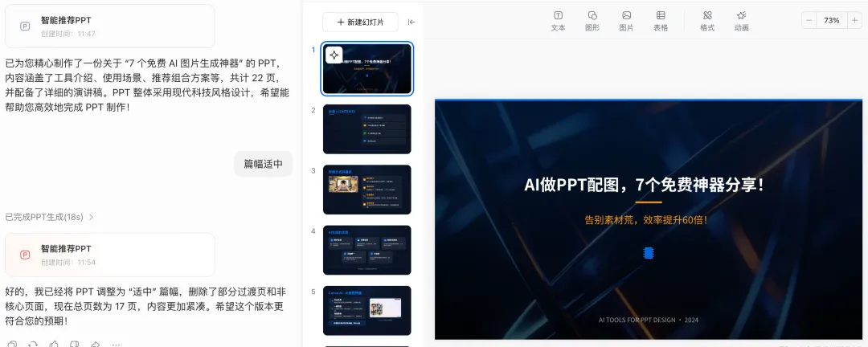
Task: Open the 动画 animation panel
Action: click(x=741, y=21)
